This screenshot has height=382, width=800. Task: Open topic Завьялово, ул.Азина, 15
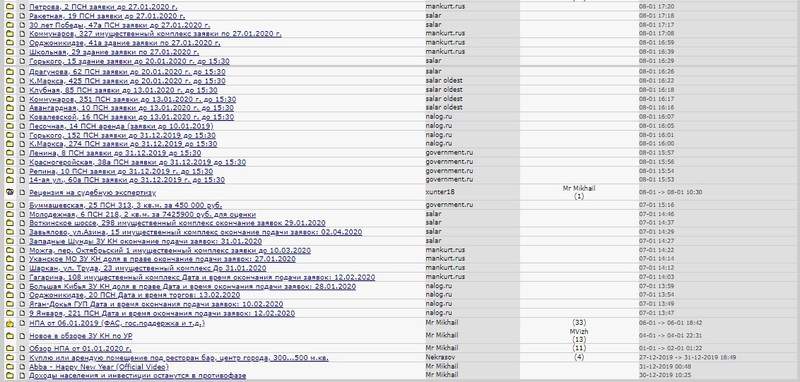(195, 232)
